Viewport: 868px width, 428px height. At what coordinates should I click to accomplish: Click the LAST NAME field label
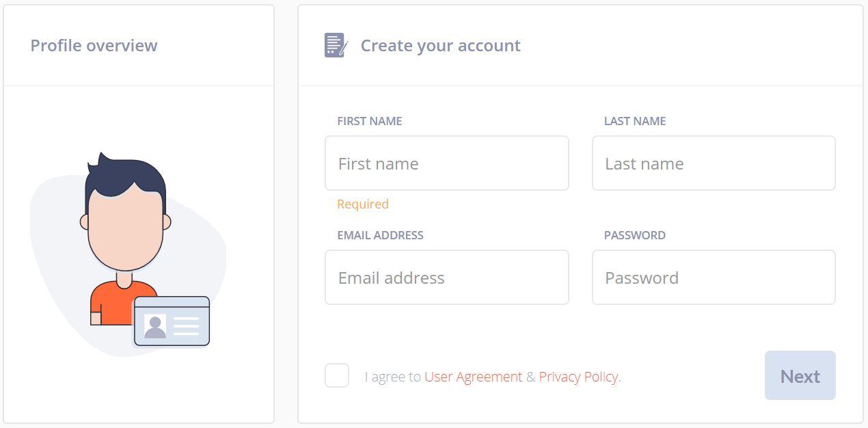point(634,121)
